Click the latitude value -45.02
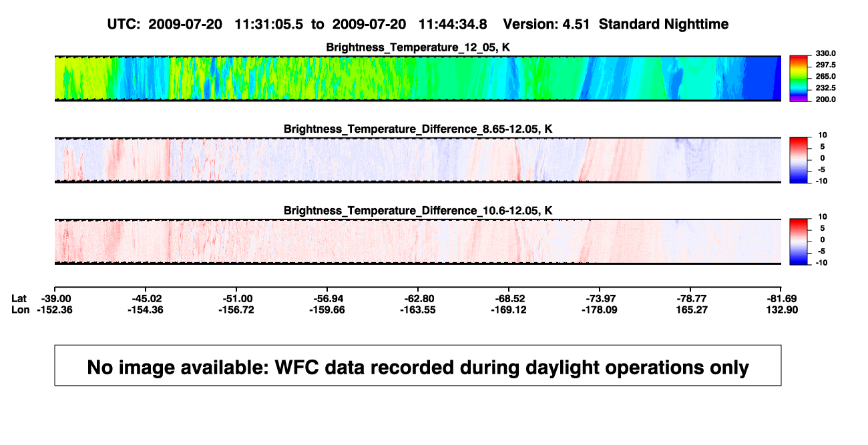Viewport: 868px width, 445px height. (x=146, y=298)
